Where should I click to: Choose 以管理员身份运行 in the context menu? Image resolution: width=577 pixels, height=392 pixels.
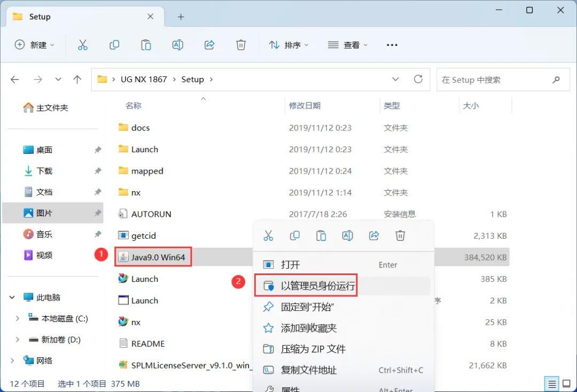pos(344,286)
